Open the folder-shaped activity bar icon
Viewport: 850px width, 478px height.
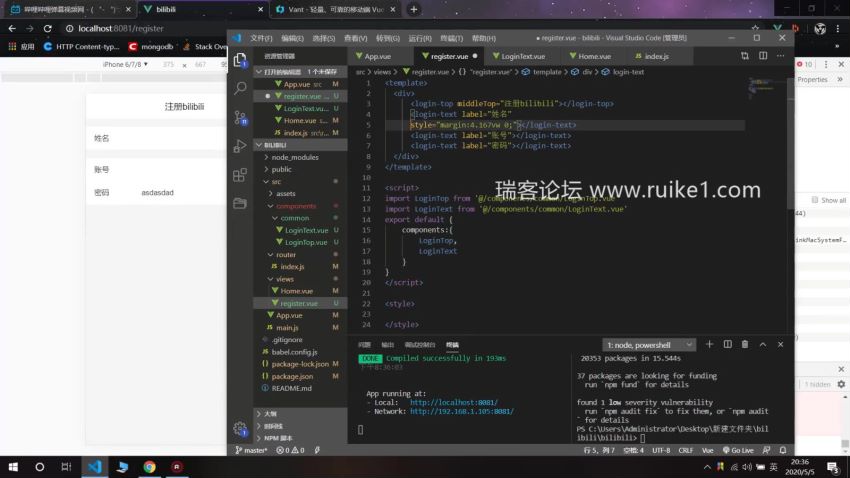click(240, 203)
